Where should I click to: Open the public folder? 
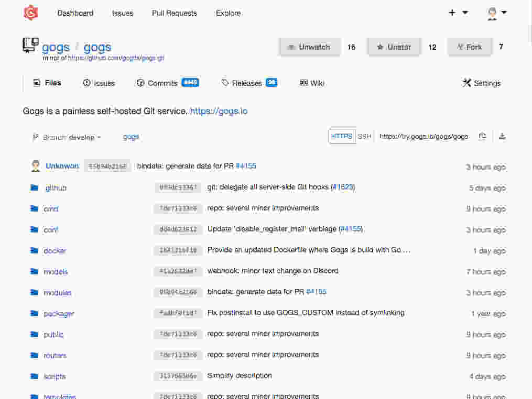click(53, 335)
